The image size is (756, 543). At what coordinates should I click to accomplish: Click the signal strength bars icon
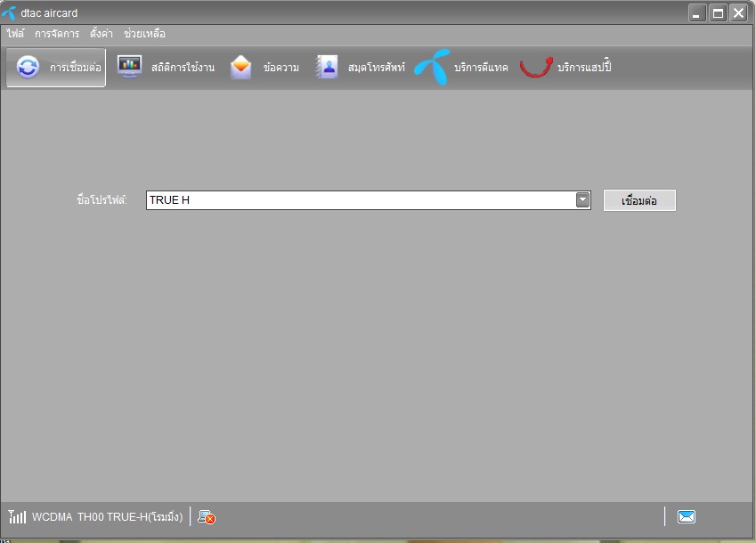17,517
